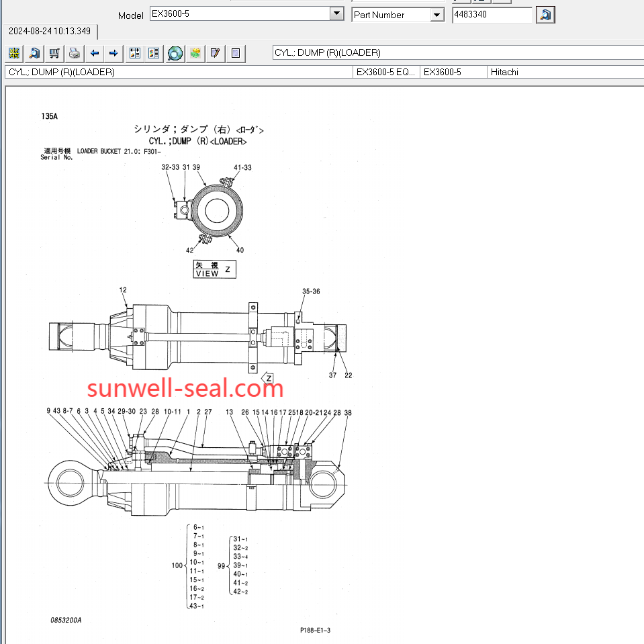This screenshot has height=644, width=644.
Task: Click the magnifier document search toolbar icon
Action: click(x=34, y=53)
